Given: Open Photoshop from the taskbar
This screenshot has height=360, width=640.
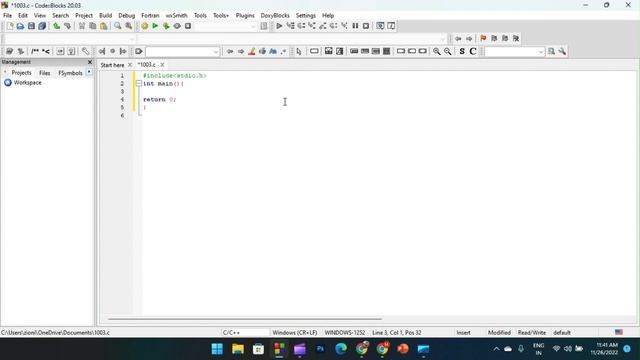Looking at the screenshot, I should pos(320,349).
